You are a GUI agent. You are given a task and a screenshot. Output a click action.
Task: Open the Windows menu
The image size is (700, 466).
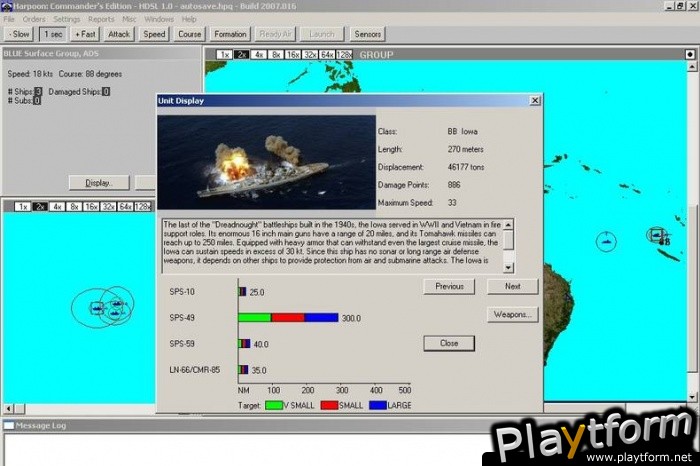159,19
